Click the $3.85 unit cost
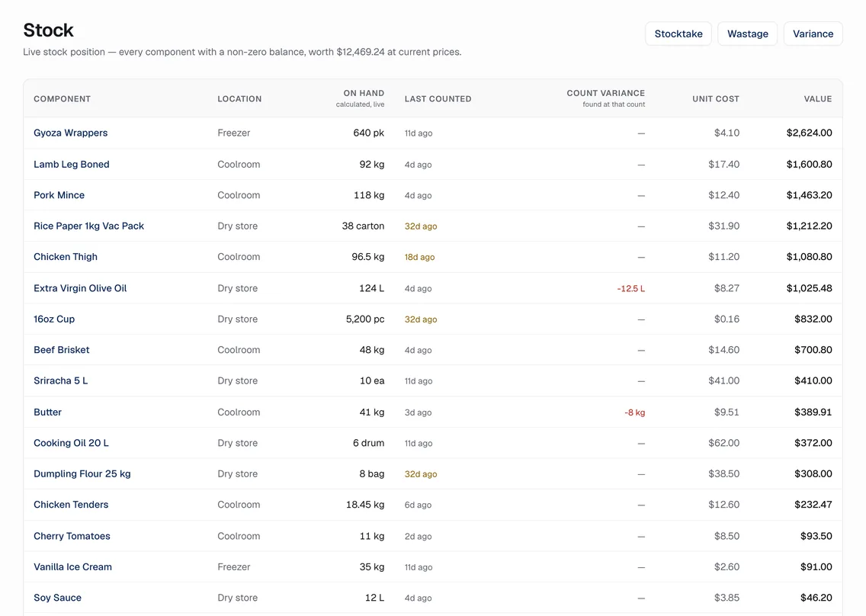866x616 pixels. coord(726,598)
